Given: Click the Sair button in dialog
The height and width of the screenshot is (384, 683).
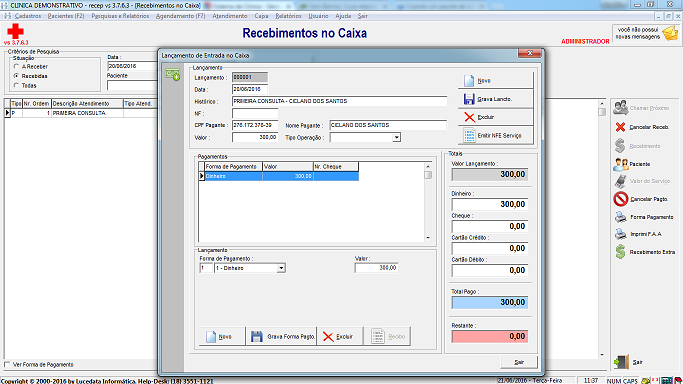Looking at the screenshot, I should pyautogui.click(x=519, y=362).
